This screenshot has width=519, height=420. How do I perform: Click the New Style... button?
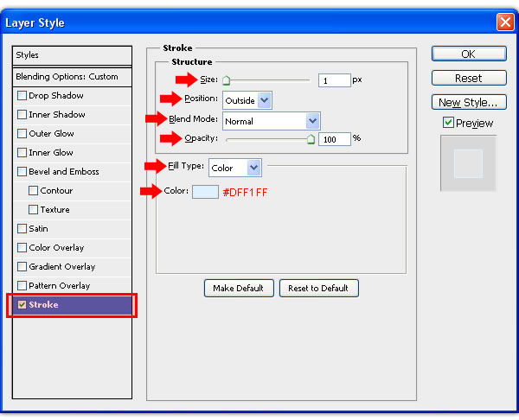coord(469,102)
